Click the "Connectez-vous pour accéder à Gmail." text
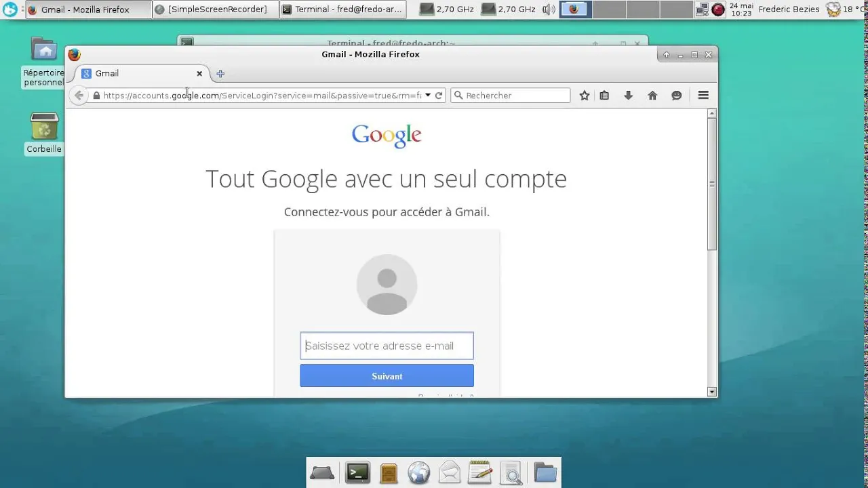The height and width of the screenshot is (488, 868). tap(387, 212)
